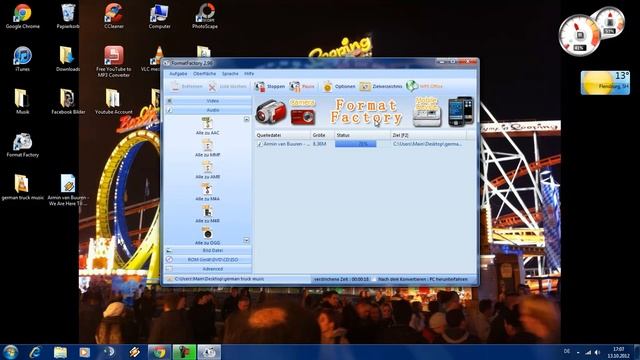Select Alle zu AMR conversion
The height and width of the screenshot is (360, 640).
(207, 170)
